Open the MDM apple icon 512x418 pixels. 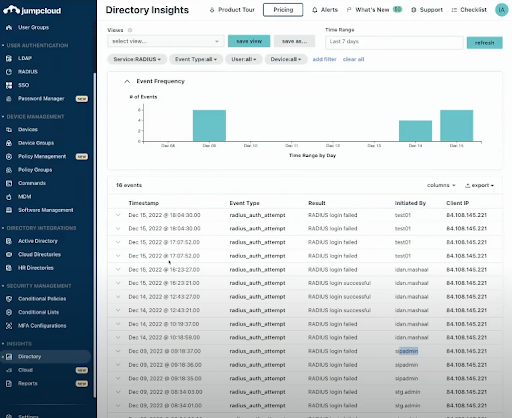[x=9, y=197]
